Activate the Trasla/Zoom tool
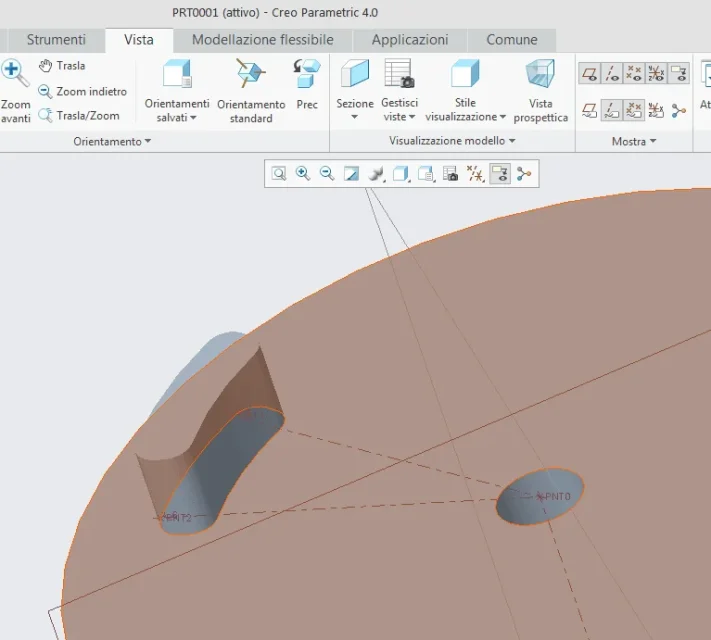This screenshot has width=711, height=640. (78, 116)
